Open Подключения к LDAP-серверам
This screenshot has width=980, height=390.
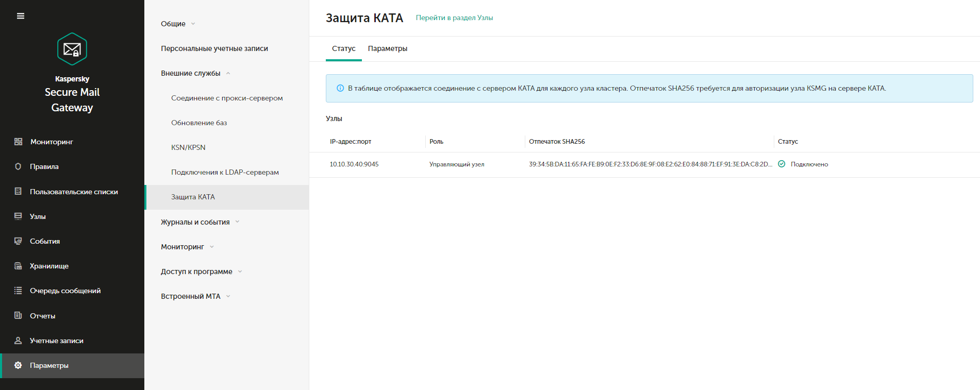tap(225, 172)
